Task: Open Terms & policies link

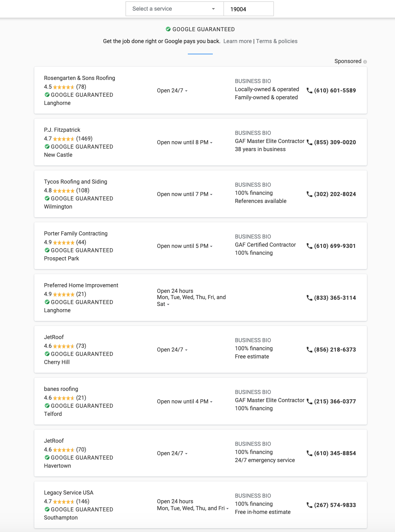Action: tap(277, 41)
